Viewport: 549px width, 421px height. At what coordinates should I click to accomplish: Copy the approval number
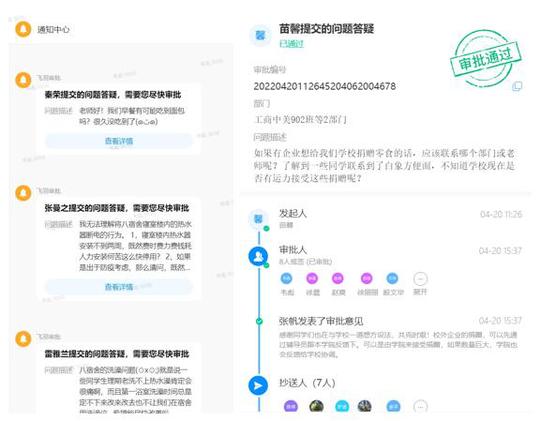click(x=517, y=86)
